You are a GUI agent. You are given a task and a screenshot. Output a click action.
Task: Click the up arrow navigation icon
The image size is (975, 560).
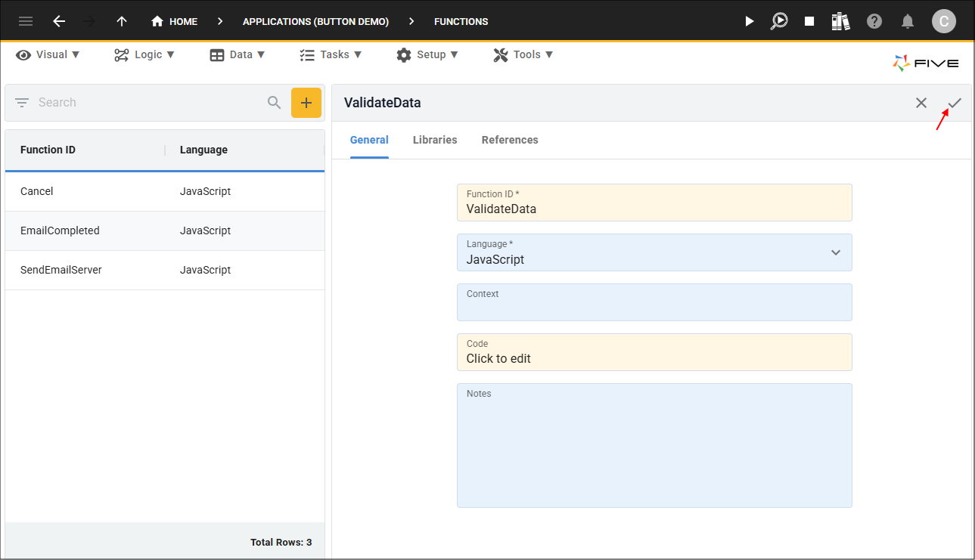click(122, 21)
